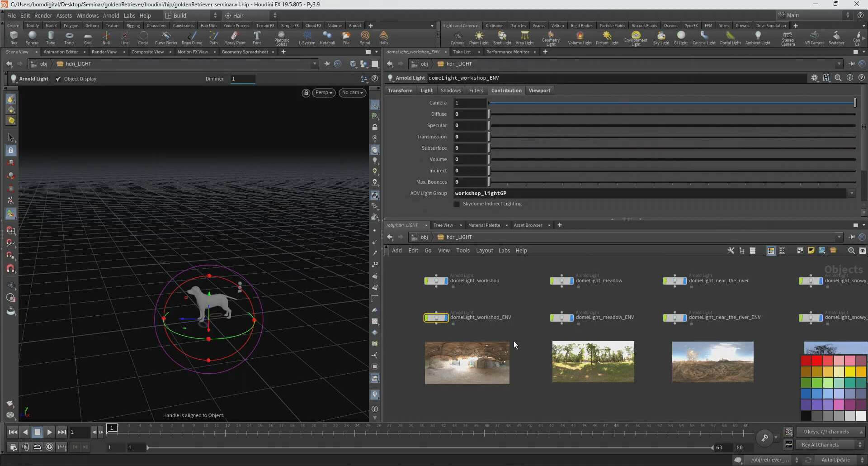
Task: Toggle the viewport lock icon beside Persp
Action: coord(306,93)
